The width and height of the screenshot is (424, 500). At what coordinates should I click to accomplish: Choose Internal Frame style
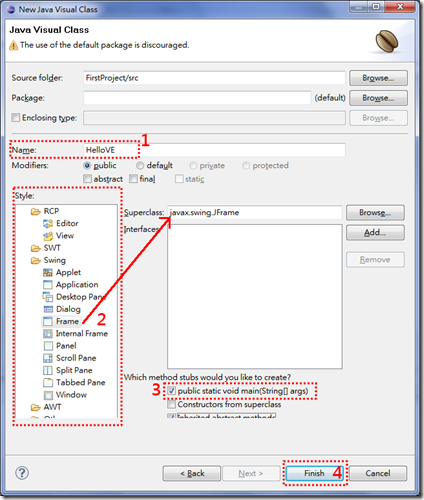tap(82, 334)
